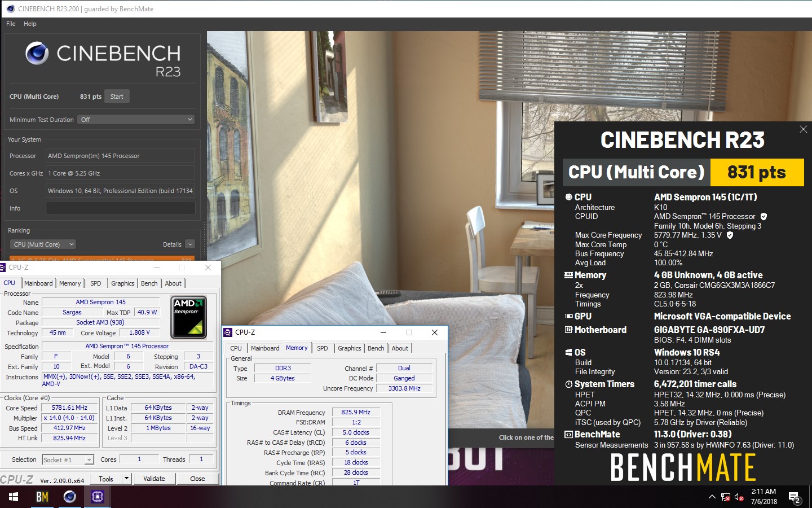Select Bench tab in CPU-Z Memory window
The height and width of the screenshot is (508, 812).
pyautogui.click(x=376, y=348)
